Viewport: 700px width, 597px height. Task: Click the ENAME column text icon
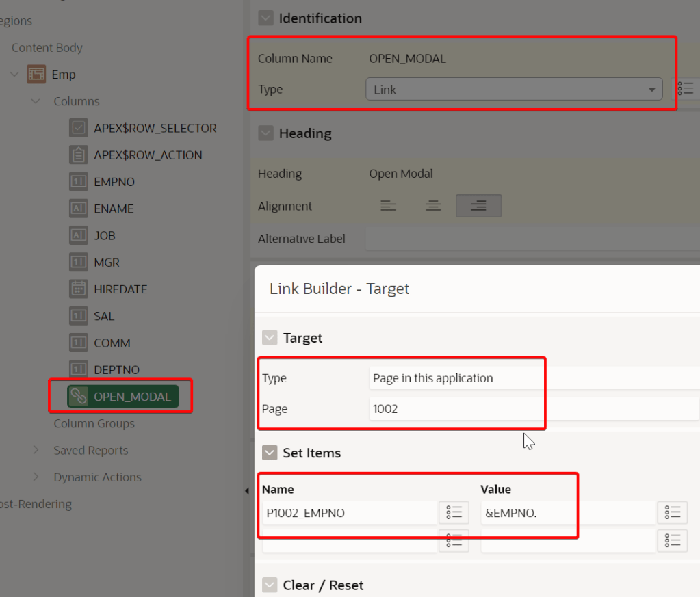tap(79, 209)
